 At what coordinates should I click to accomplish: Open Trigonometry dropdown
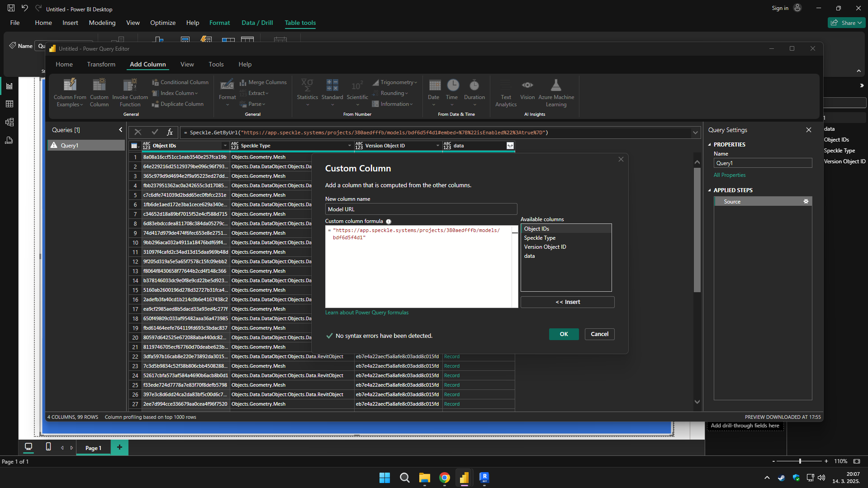click(x=394, y=82)
